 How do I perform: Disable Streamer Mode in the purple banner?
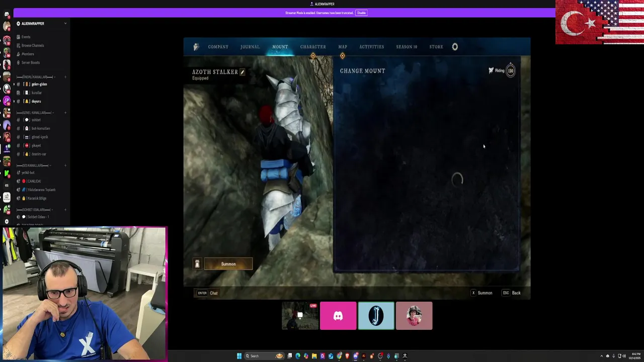pyautogui.click(x=361, y=13)
